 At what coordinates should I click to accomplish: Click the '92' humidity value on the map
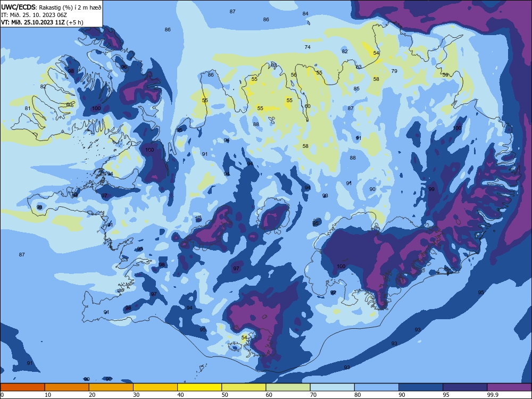[x=333, y=293]
